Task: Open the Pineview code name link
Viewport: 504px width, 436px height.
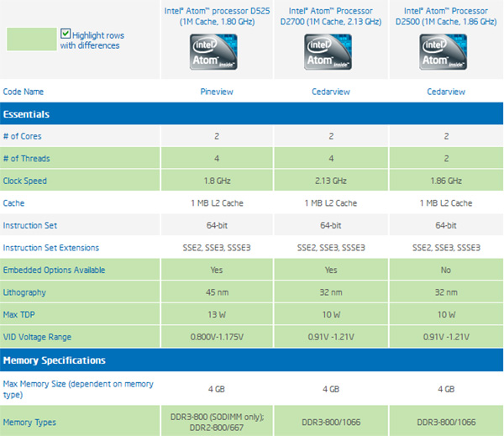Action: (x=217, y=92)
